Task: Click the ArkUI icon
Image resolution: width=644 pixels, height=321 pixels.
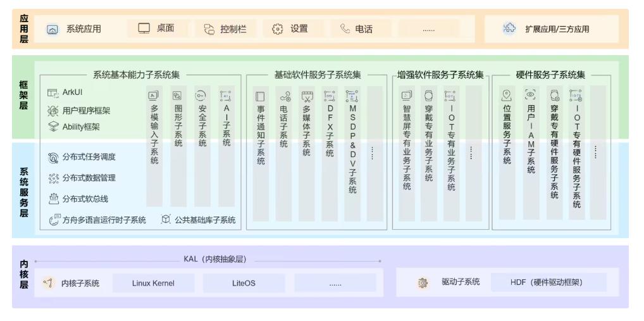Action: tap(53, 92)
